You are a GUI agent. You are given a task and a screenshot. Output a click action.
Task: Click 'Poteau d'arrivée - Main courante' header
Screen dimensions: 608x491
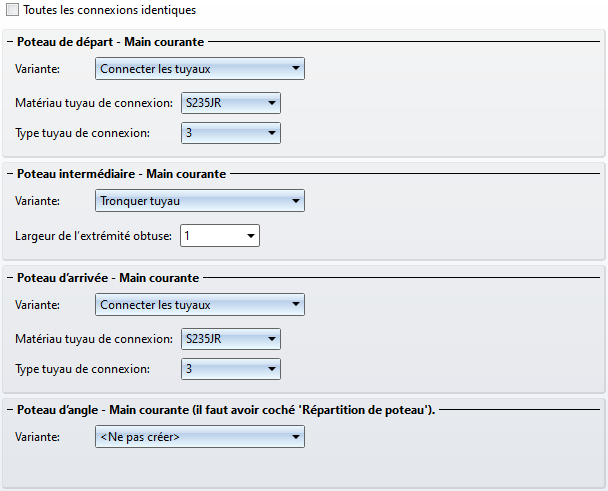pyautogui.click(x=108, y=278)
